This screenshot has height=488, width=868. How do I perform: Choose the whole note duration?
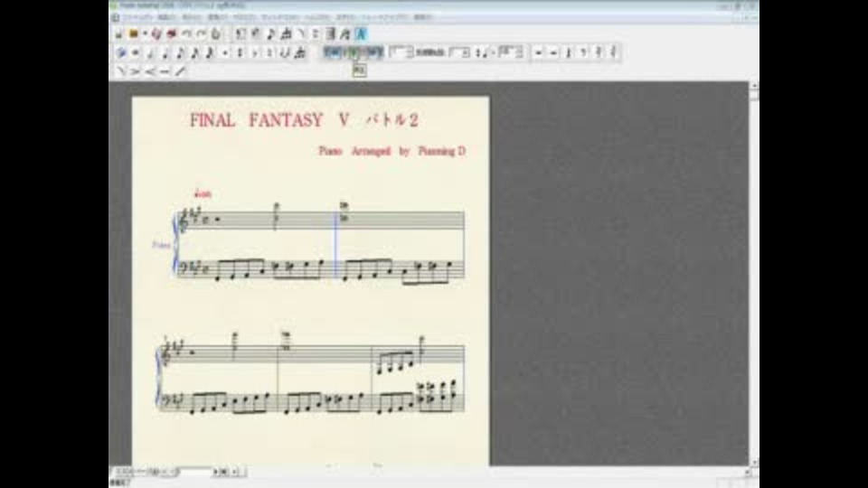(x=135, y=53)
